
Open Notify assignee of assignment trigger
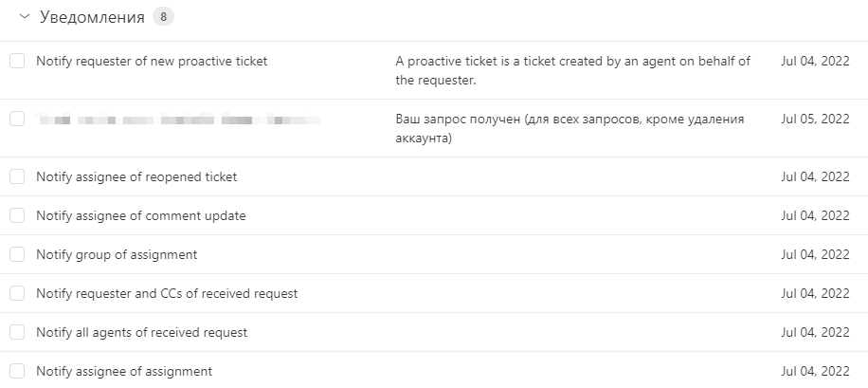(x=124, y=371)
